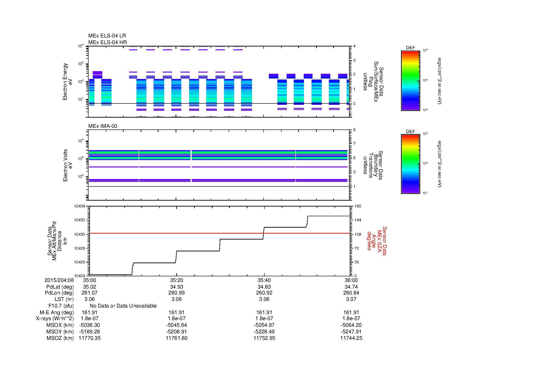This screenshot has width=555, height=392.
Task: Click the MSOZ value 11744.25
Action: (351, 338)
